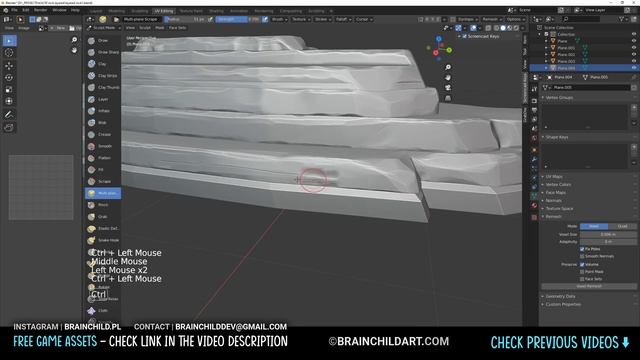The image size is (640, 360).
Task: Select Voxel remesh mode
Action: coord(594,227)
